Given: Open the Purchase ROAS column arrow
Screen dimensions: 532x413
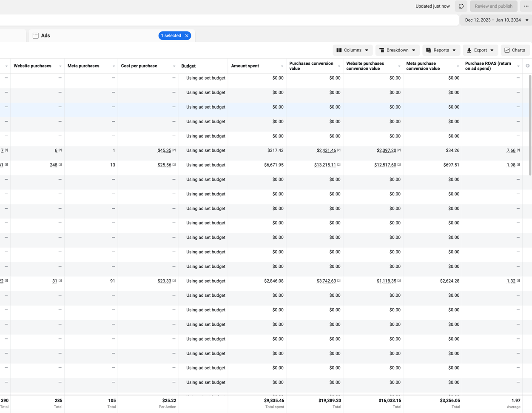Looking at the screenshot, I should point(518,66).
